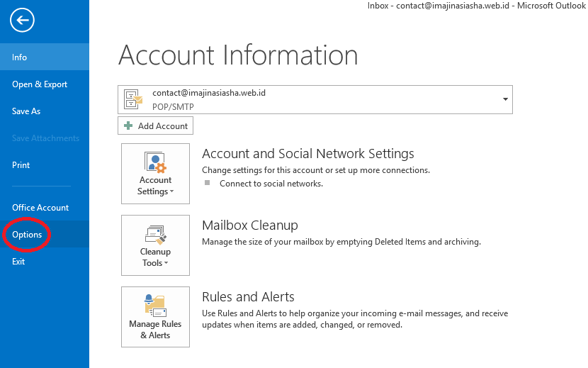Click the Connect to social networks link

pos(271,184)
